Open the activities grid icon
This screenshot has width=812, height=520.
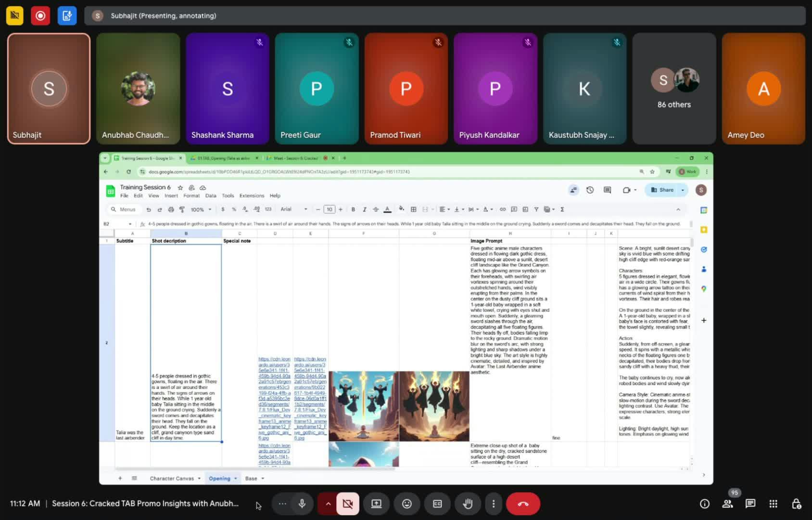point(773,504)
